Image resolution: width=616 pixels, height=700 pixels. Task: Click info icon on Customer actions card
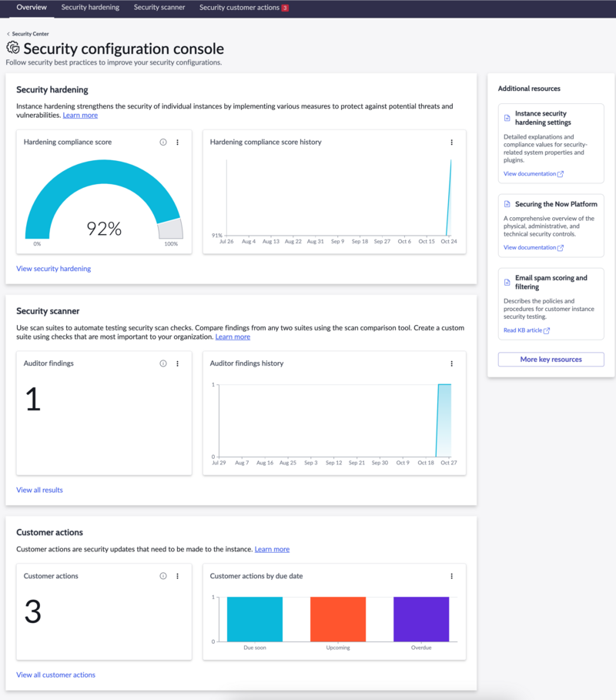pos(163,576)
